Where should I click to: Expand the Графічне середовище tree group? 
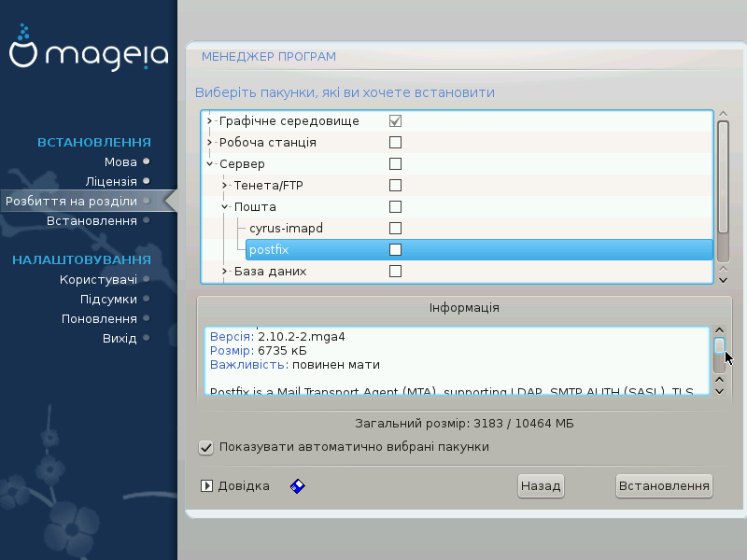[210, 121]
